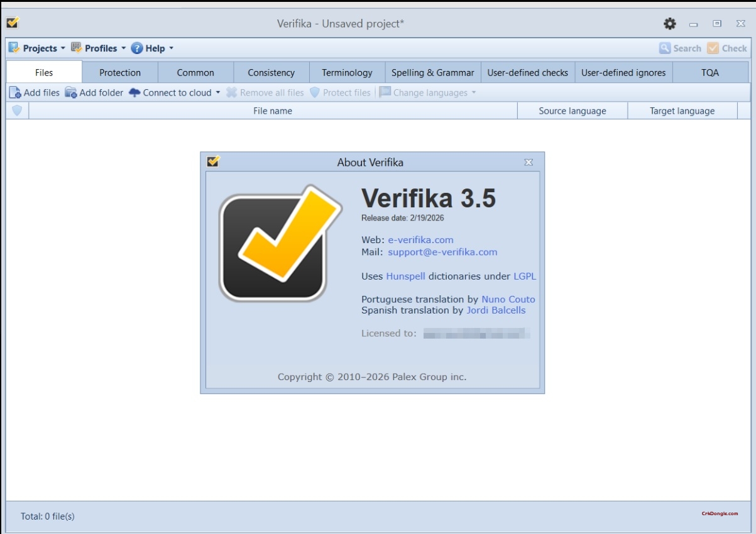Image resolution: width=756 pixels, height=534 pixels.
Task: Click the shield column header icon
Action: tap(17, 111)
